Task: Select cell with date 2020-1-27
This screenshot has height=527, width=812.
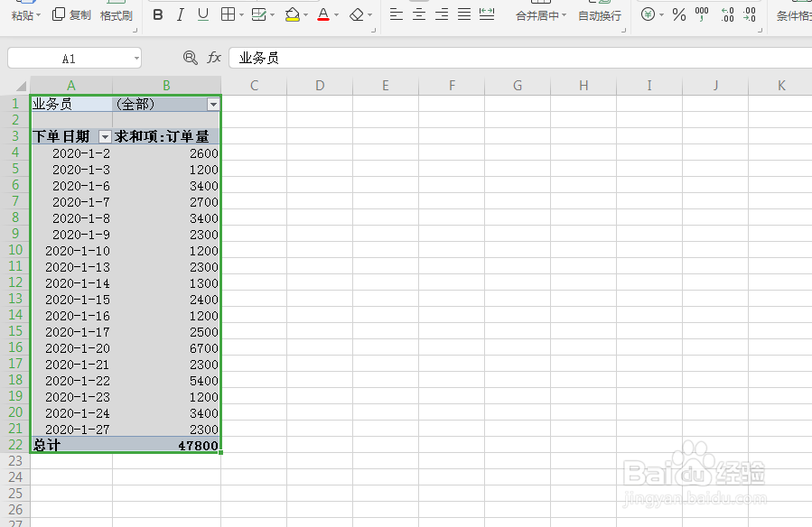Action: click(x=71, y=430)
